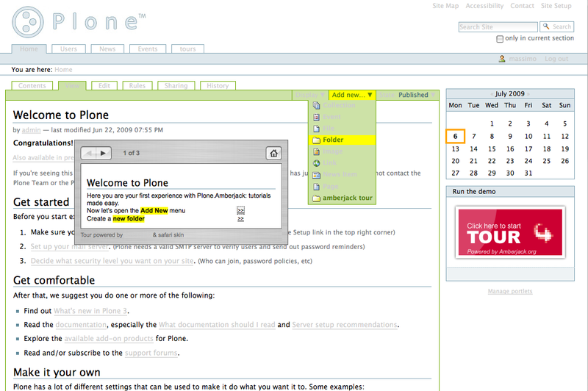Open the Events navigation tab

pos(148,49)
